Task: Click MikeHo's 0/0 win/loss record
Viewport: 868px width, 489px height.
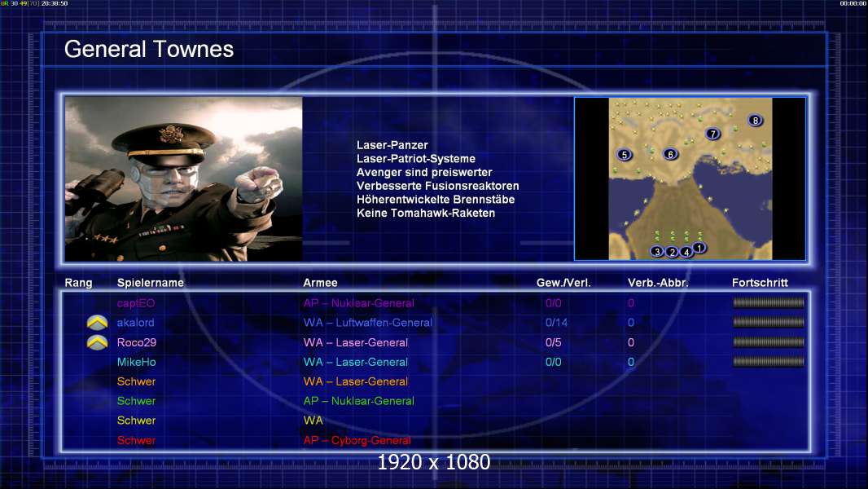Action: (554, 362)
